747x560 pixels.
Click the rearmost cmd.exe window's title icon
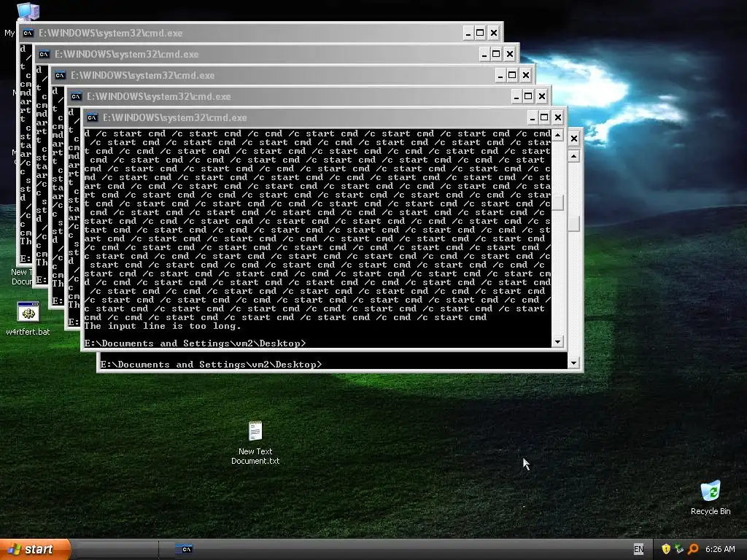pos(28,33)
